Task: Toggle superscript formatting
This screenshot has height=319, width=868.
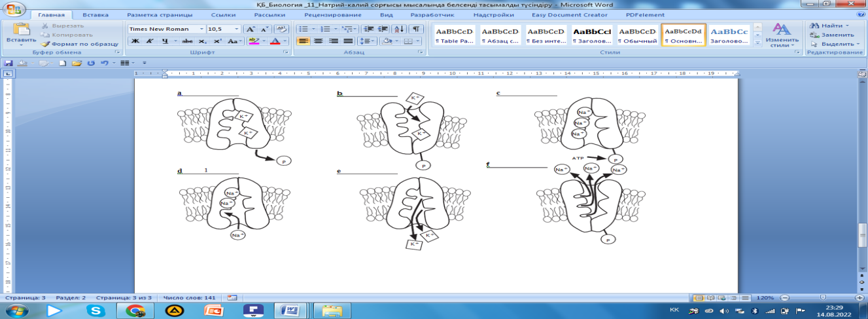Action: pyautogui.click(x=217, y=41)
